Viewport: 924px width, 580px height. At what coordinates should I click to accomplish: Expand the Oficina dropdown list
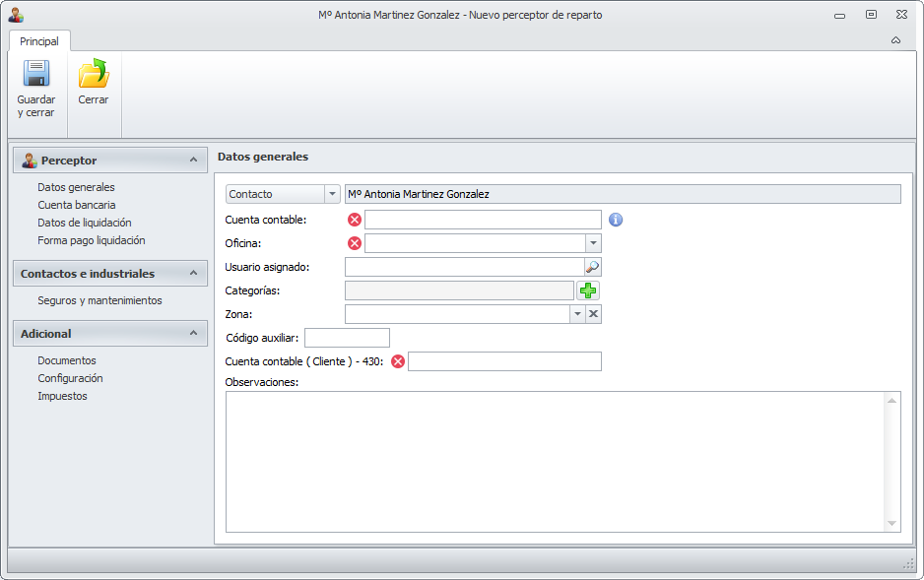pyautogui.click(x=593, y=243)
